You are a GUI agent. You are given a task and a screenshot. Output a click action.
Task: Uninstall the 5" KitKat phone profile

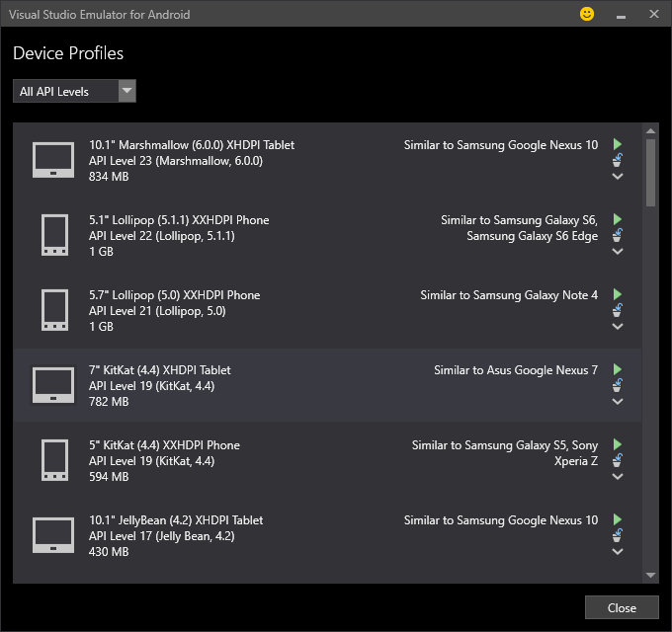[618, 460]
